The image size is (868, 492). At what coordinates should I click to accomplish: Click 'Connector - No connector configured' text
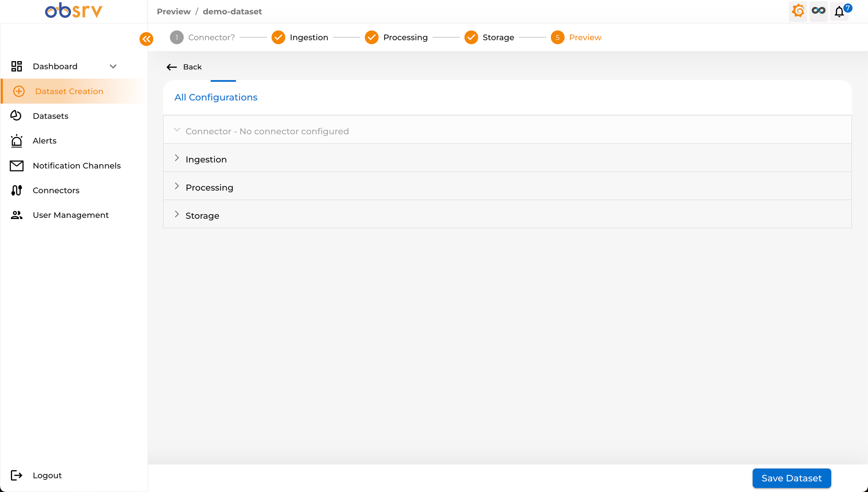click(x=267, y=131)
